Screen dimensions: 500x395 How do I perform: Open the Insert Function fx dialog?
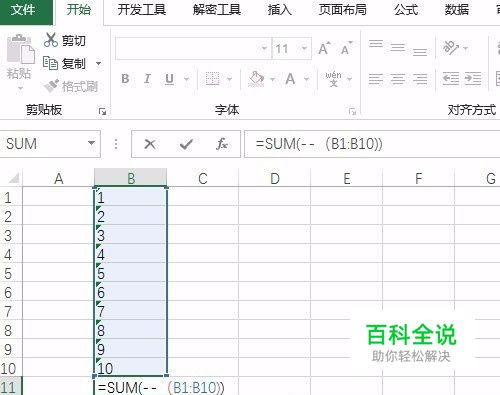click(x=222, y=144)
